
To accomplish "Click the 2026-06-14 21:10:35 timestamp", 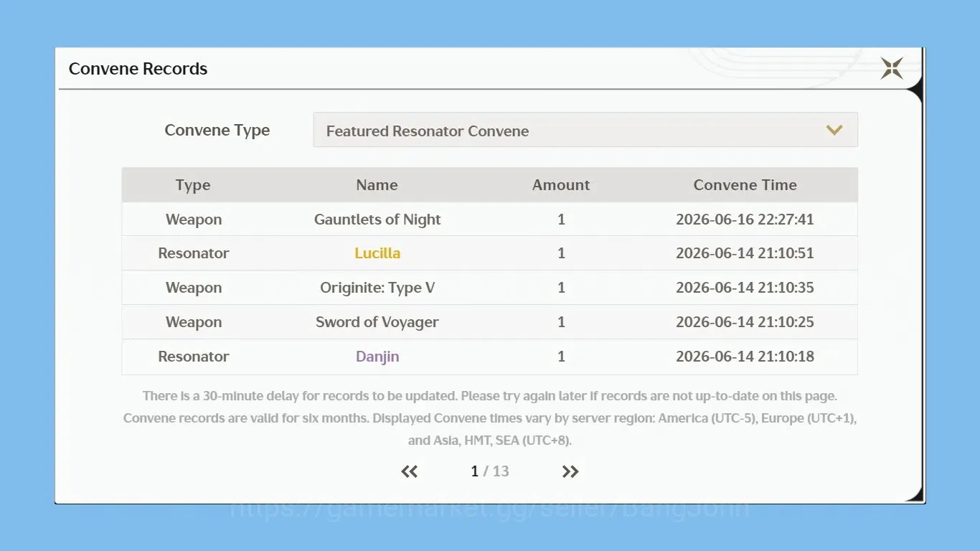I will 745,288.
